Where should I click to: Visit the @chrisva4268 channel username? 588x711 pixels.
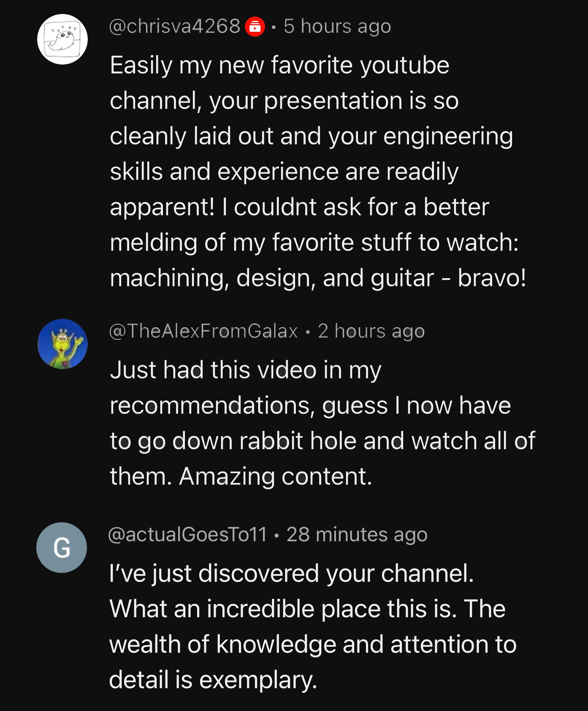pyautogui.click(x=175, y=27)
